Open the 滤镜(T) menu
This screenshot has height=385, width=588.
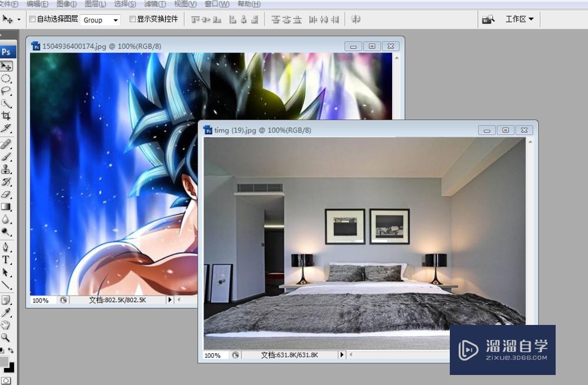155,4
